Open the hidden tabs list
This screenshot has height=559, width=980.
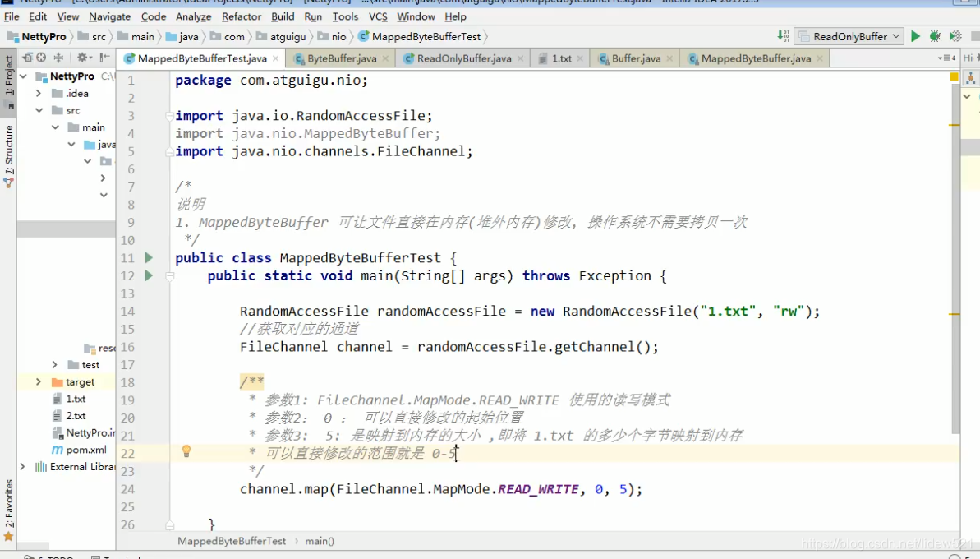(947, 58)
